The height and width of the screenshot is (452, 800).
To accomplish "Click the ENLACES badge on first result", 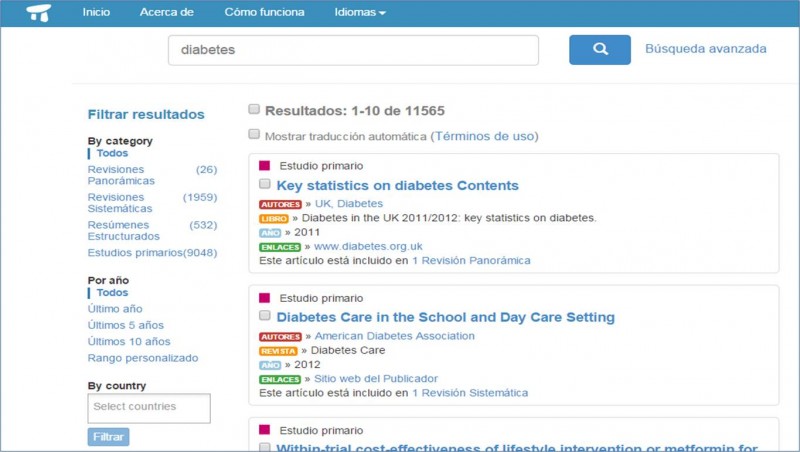I will click(280, 247).
